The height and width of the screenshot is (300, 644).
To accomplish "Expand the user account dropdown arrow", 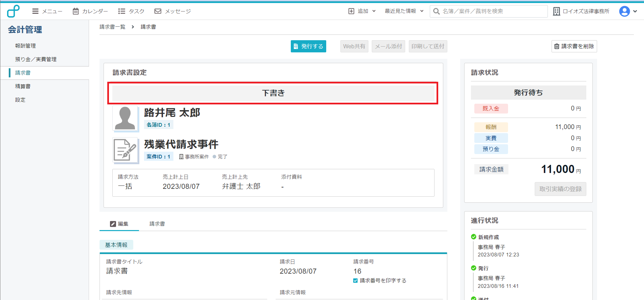I will pos(635,11).
